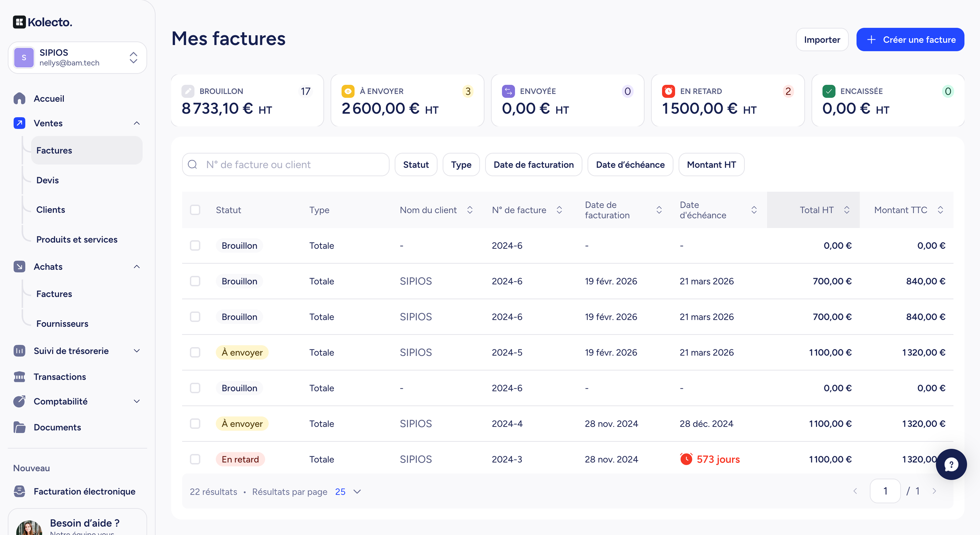Open Factures under Ventes
The height and width of the screenshot is (535, 980).
point(87,151)
